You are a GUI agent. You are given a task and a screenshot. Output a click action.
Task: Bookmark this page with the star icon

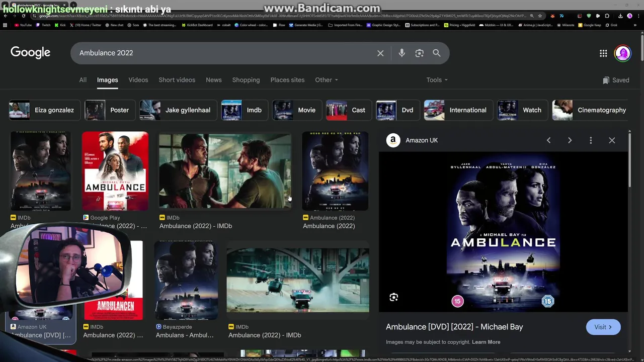click(540, 16)
